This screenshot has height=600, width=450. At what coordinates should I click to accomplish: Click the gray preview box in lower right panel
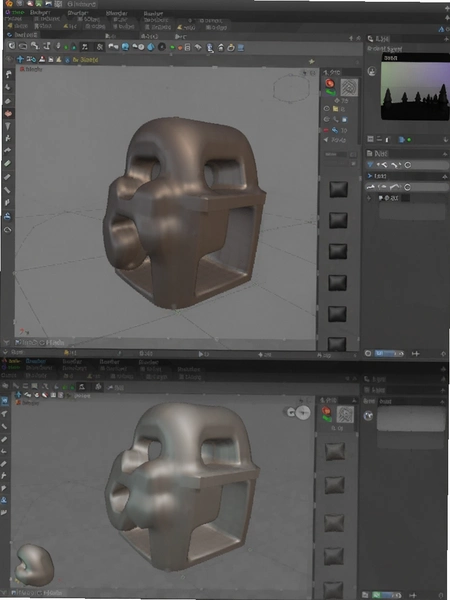[x=411, y=419]
